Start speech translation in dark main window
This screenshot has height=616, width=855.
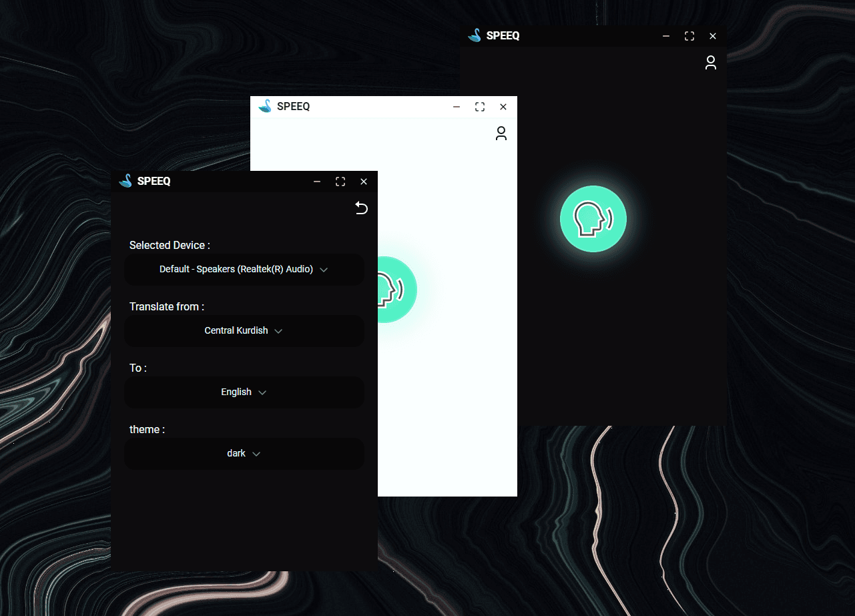[x=593, y=219]
